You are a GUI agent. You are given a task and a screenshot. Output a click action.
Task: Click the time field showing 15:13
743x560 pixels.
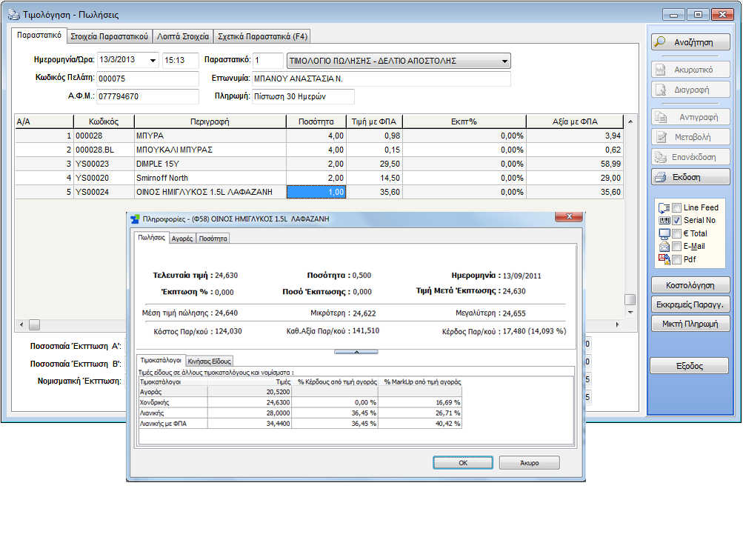click(x=180, y=60)
